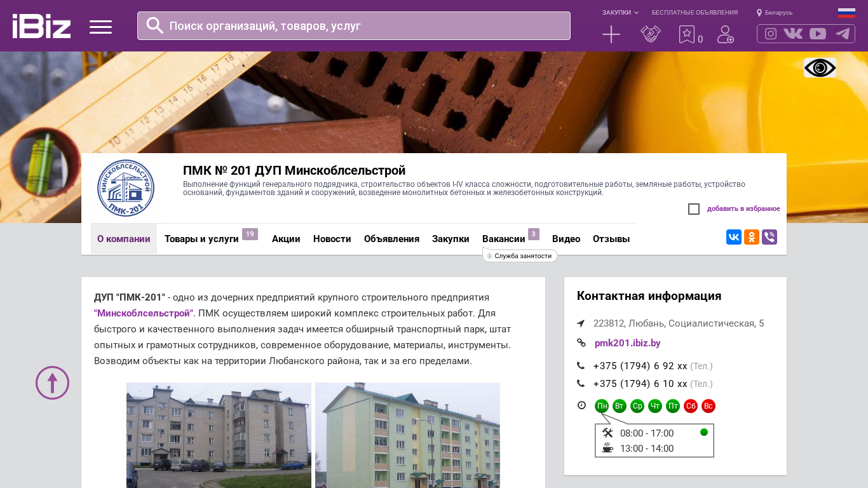Open the Отзывы tab

(x=611, y=239)
